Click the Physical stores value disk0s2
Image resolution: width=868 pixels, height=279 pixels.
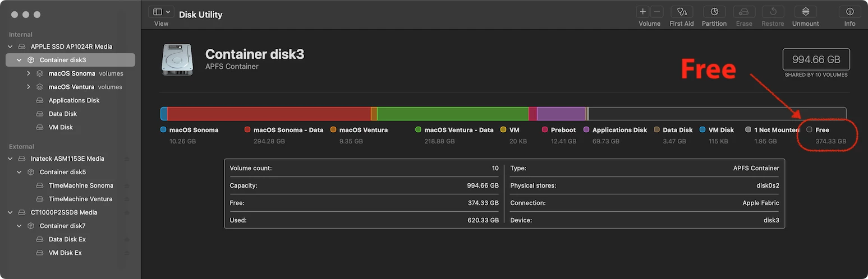pyautogui.click(x=768, y=185)
